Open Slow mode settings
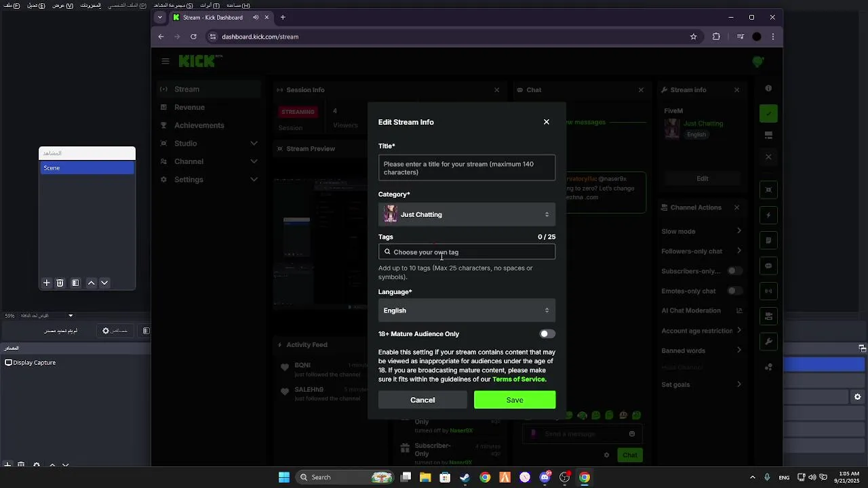The height and width of the screenshot is (488, 868). tap(702, 231)
